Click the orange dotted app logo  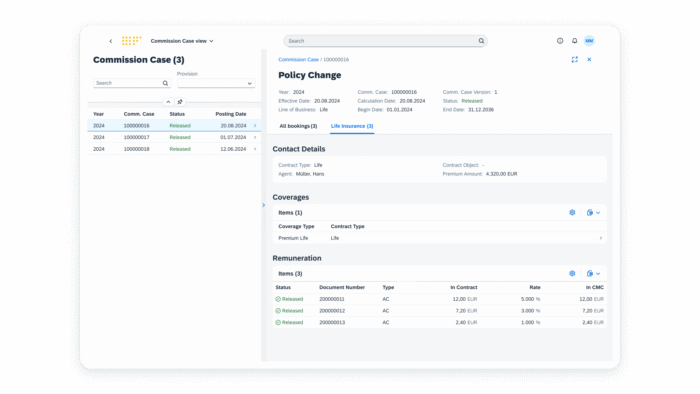click(x=131, y=41)
